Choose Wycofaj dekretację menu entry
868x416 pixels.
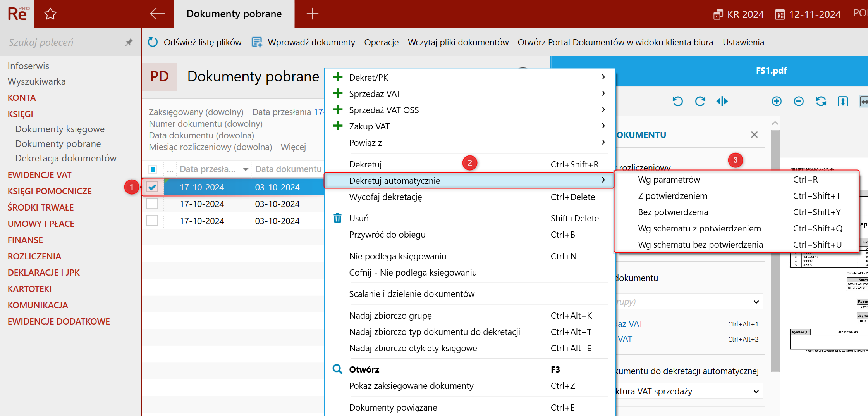[469, 197]
